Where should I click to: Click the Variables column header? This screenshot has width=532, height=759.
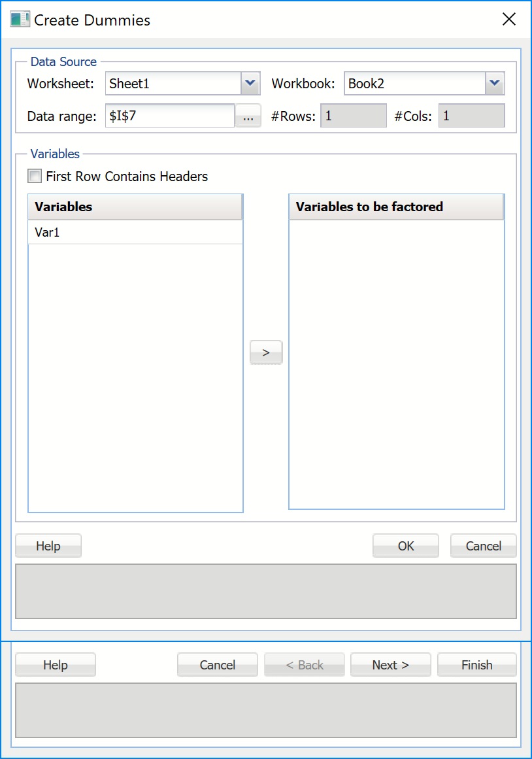point(135,207)
